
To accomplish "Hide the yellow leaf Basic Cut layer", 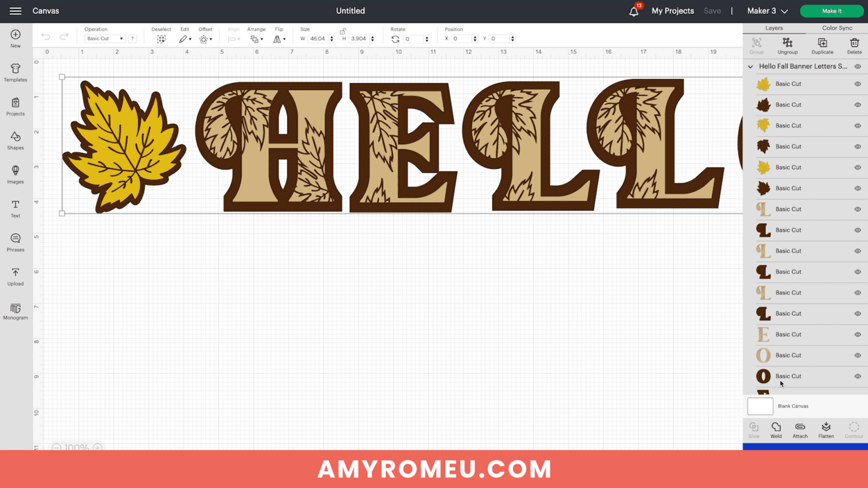I will (x=857, y=84).
